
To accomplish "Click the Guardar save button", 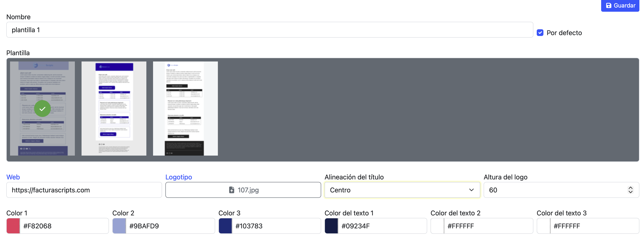I will click(620, 5).
